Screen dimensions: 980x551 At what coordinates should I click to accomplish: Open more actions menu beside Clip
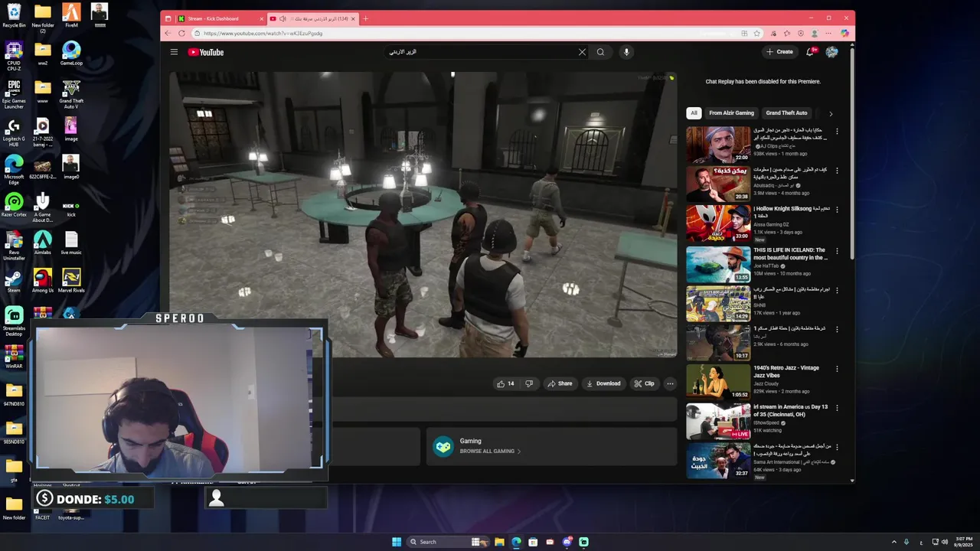coord(670,383)
